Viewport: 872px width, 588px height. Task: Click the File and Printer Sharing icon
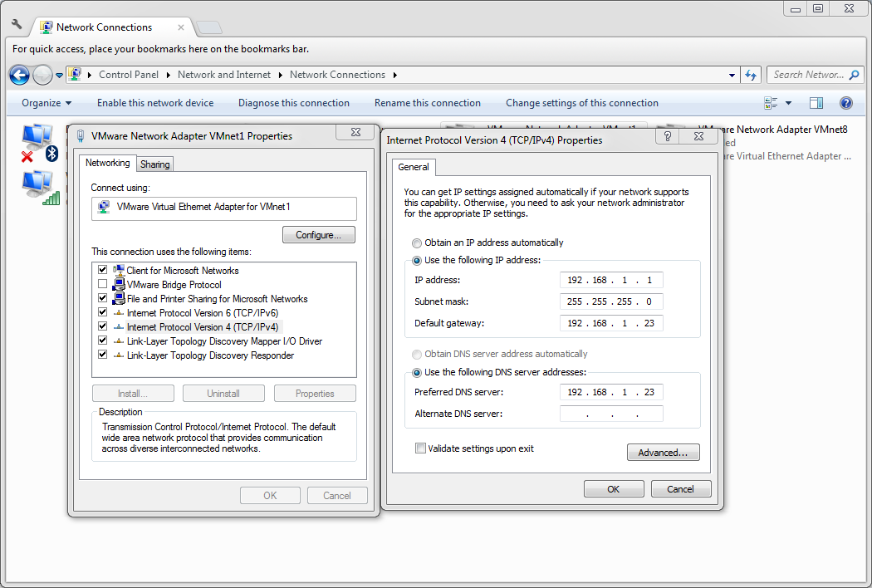coord(119,299)
